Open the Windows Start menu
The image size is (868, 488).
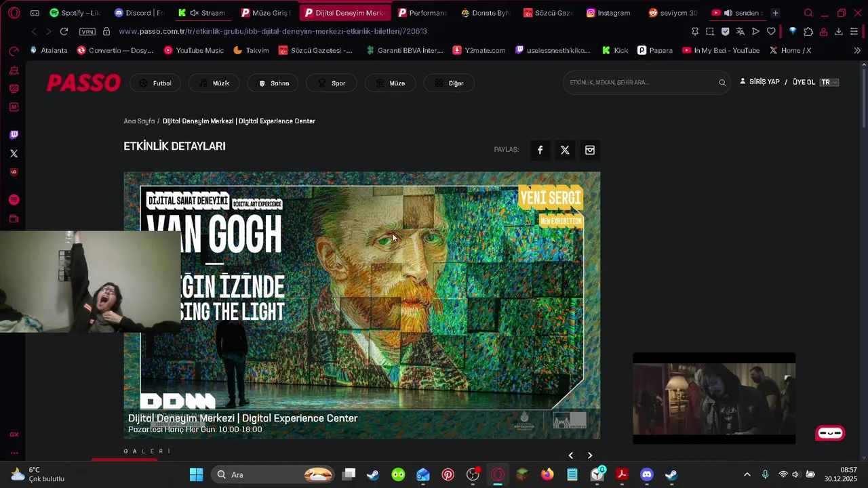point(196,474)
